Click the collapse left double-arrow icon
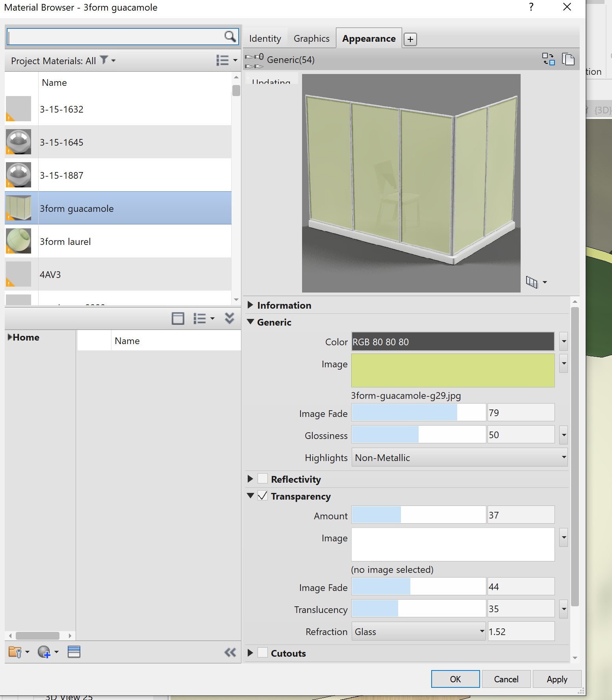 pos(230,652)
